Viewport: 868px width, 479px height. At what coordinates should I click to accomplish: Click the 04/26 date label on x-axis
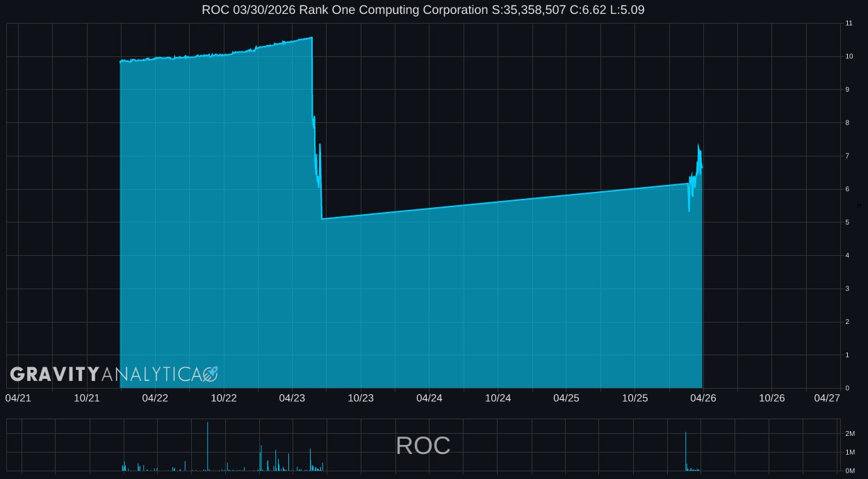click(x=703, y=398)
